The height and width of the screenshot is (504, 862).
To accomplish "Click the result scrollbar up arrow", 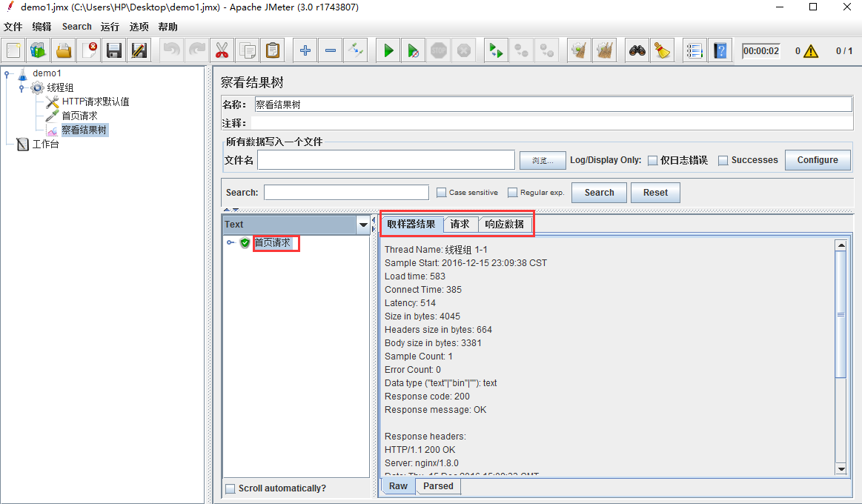I will tap(841, 245).
